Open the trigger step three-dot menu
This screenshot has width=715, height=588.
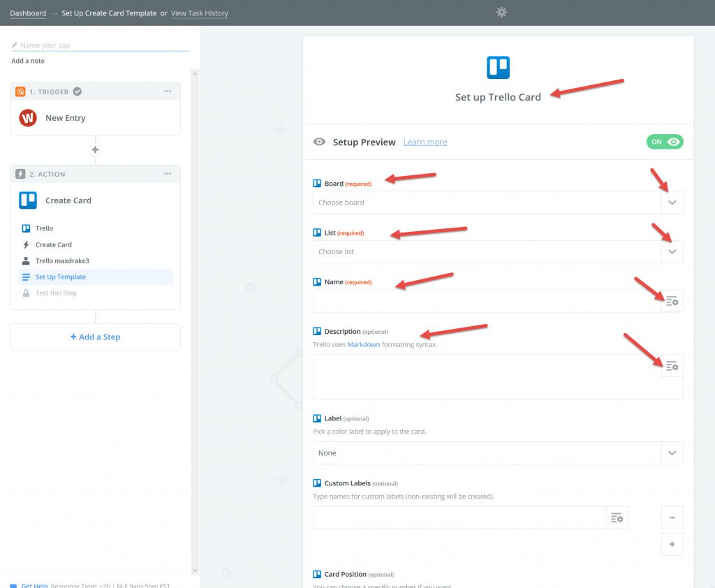pos(168,91)
